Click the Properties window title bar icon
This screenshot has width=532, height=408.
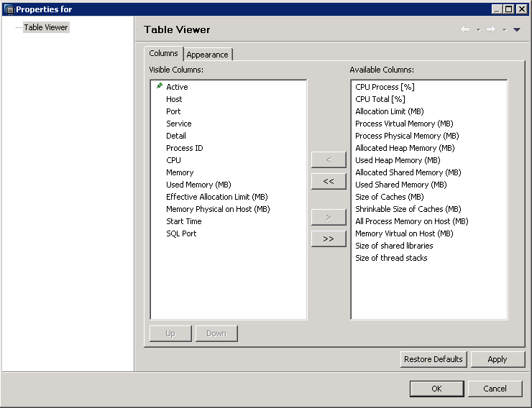pyautogui.click(x=9, y=9)
